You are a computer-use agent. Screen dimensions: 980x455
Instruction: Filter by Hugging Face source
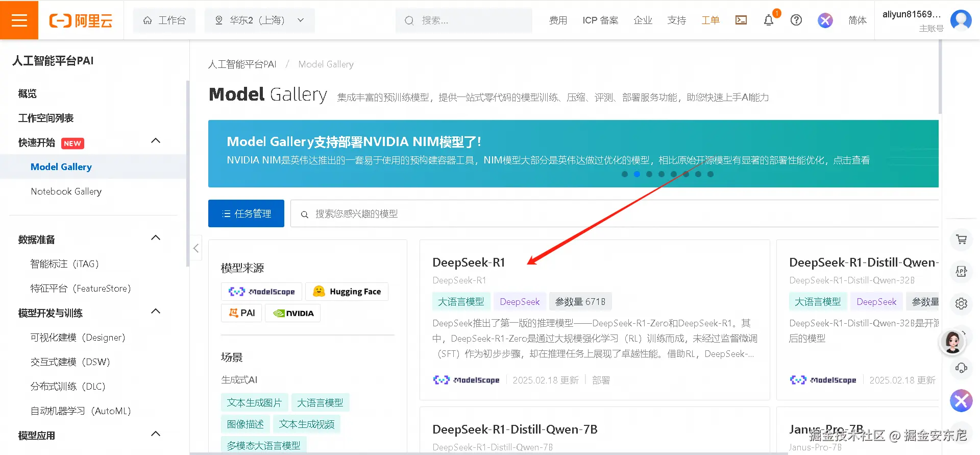tap(347, 292)
